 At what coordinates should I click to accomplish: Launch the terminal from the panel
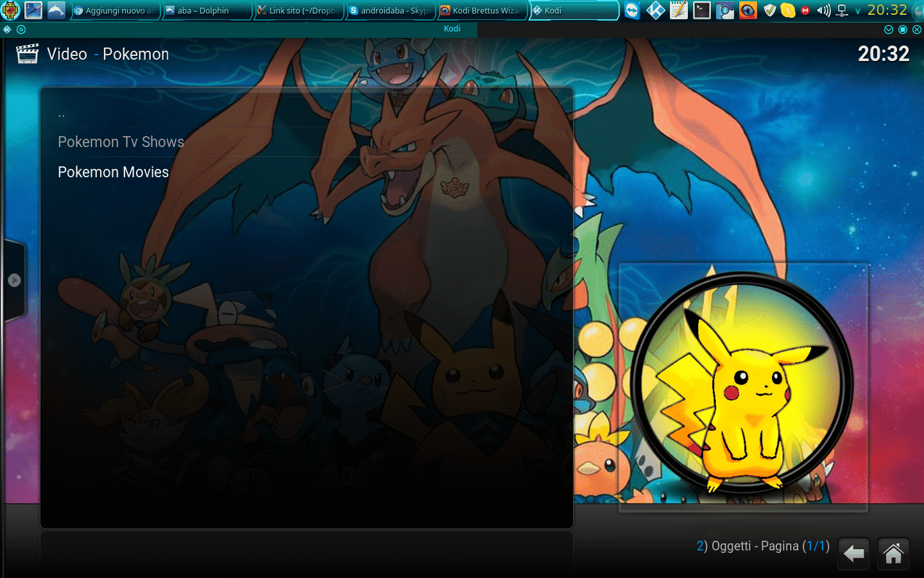[x=702, y=10]
